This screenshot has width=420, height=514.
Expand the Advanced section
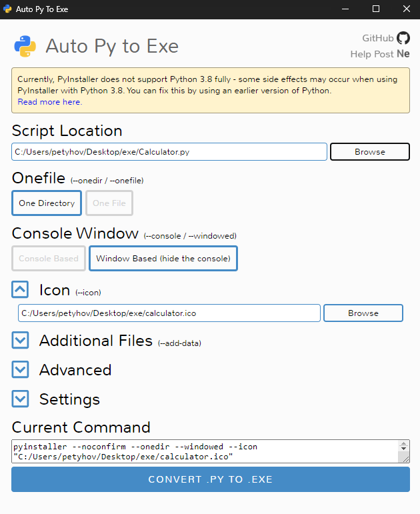21,370
